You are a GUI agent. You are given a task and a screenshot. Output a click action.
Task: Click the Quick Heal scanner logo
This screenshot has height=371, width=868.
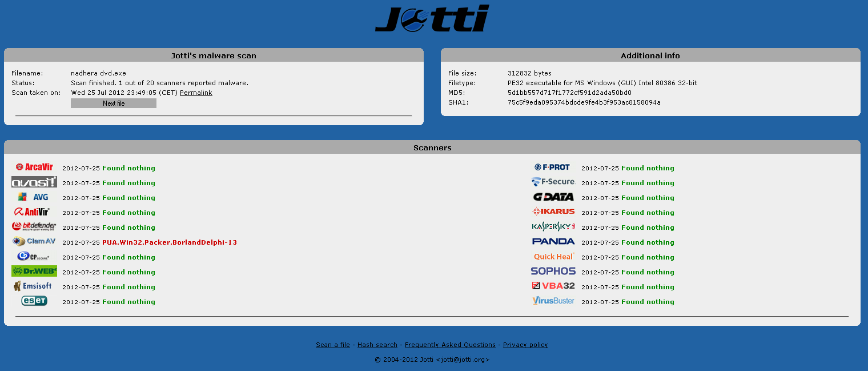[554, 257]
